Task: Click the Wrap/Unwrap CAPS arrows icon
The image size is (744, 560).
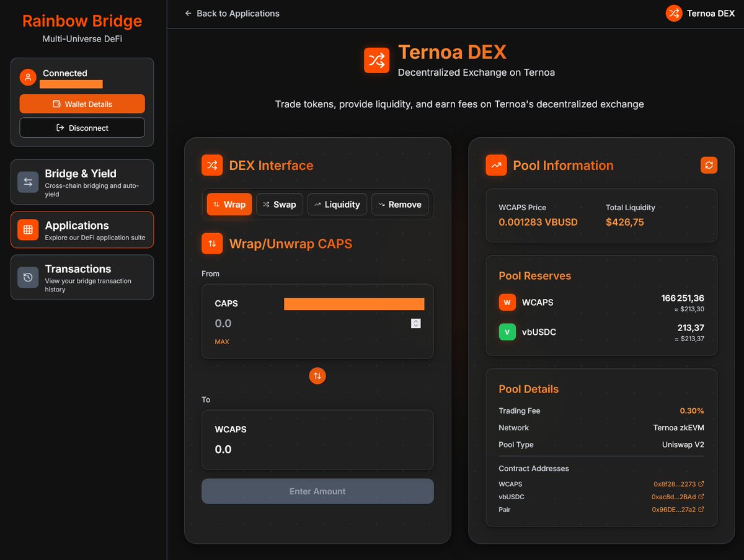Action: coord(212,244)
